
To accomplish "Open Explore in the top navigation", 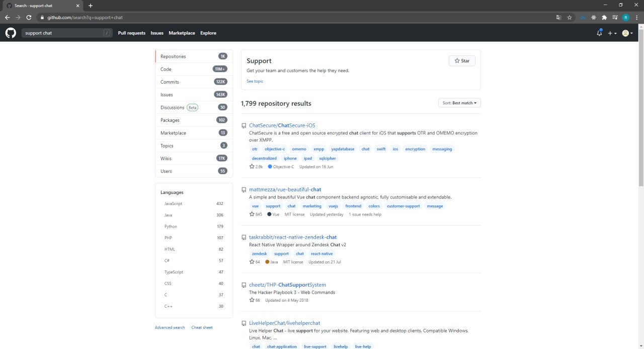I will (208, 33).
